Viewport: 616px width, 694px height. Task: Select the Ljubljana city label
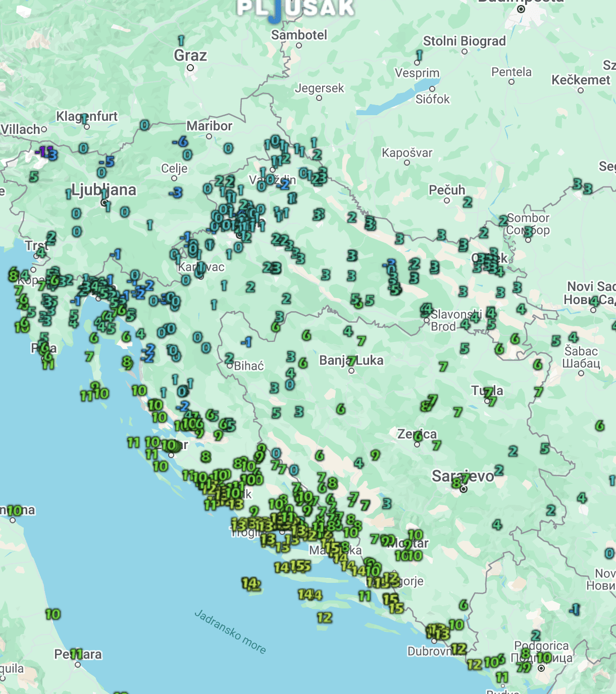[104, 190]
